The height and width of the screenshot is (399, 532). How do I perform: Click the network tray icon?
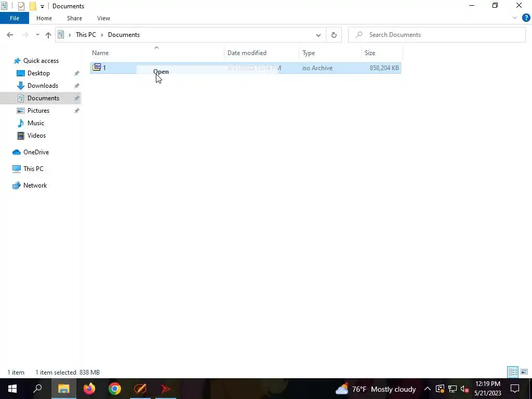453,389
